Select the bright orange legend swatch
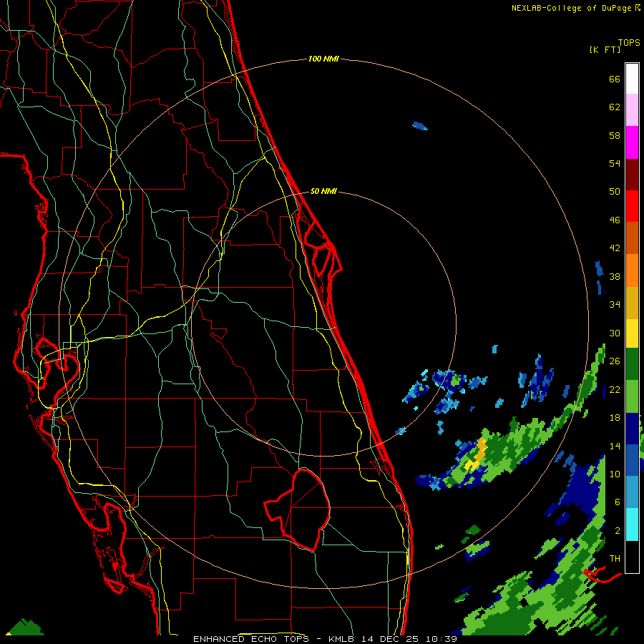This screenshot has height=644, width=644. (632, 270)
